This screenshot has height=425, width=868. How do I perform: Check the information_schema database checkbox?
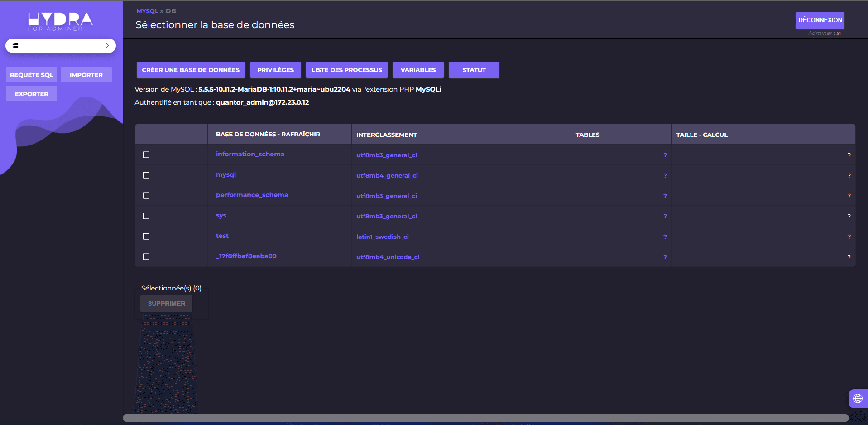[x=146, y=155]
